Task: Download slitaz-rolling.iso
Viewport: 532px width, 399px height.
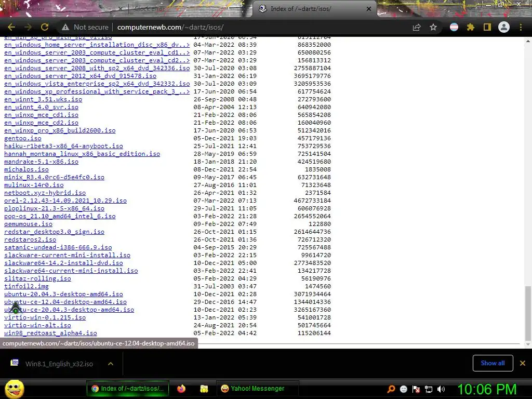Action: pyautogui.click(x=37, y=279)
